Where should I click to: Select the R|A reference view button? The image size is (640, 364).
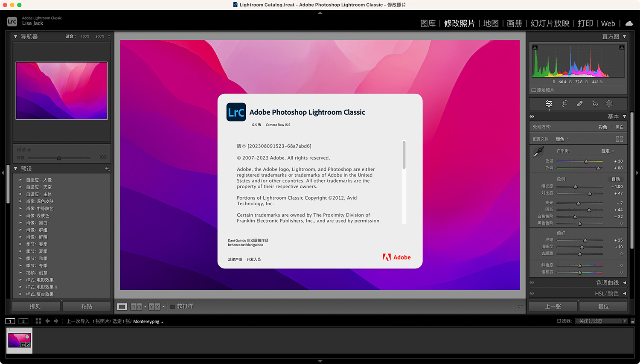136,306
